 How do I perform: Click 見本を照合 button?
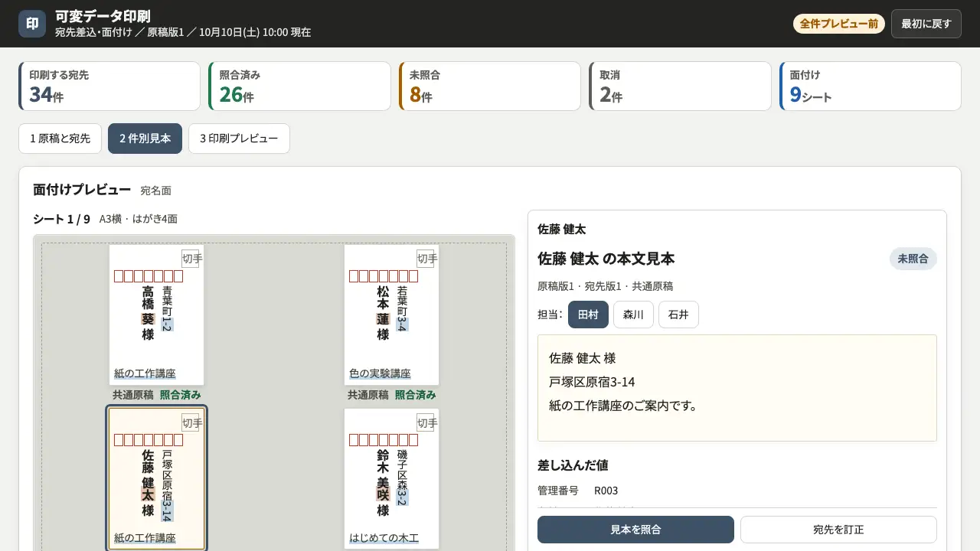click(635, 530)
